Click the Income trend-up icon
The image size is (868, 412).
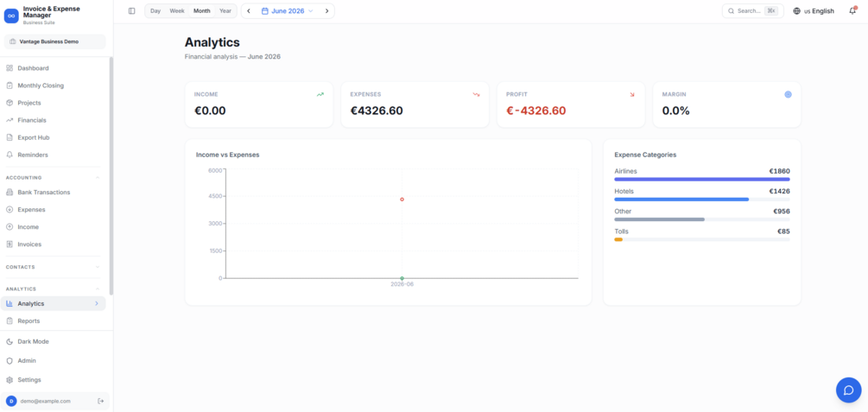coord(320,95)
